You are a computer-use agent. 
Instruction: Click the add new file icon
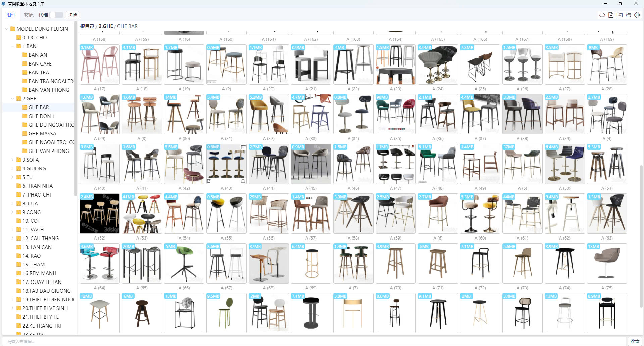click(x=611, y=15)
